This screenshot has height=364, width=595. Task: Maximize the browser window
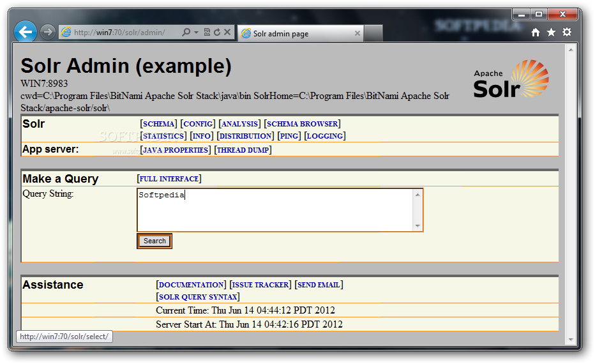(x=538, y=15)
